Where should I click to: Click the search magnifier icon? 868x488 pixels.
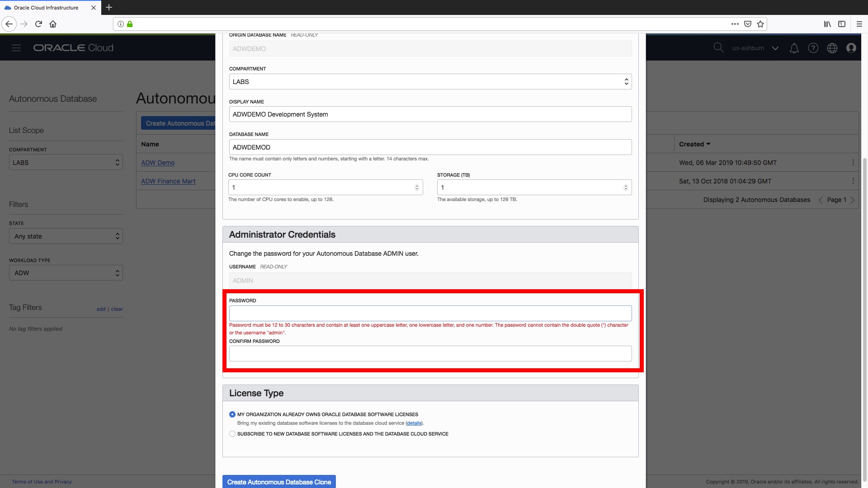[x=719, y=47]
